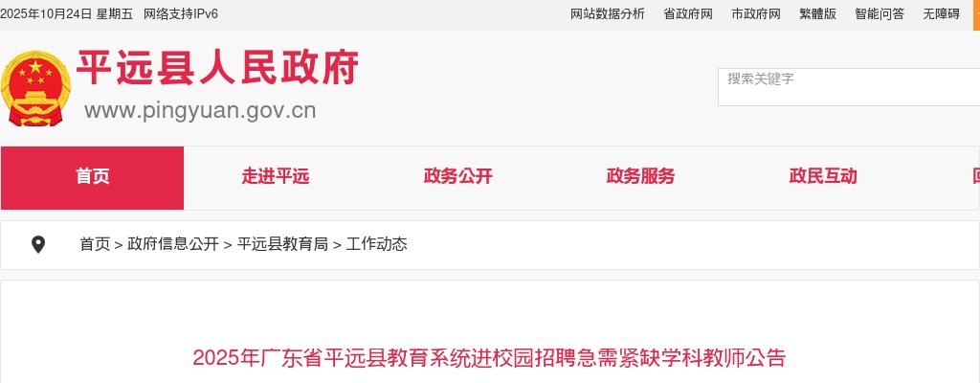Click 政府信息公开 in the breadcrumb
Image resolution: width=980 pixels, height=383 pixels.
point(173,244)
